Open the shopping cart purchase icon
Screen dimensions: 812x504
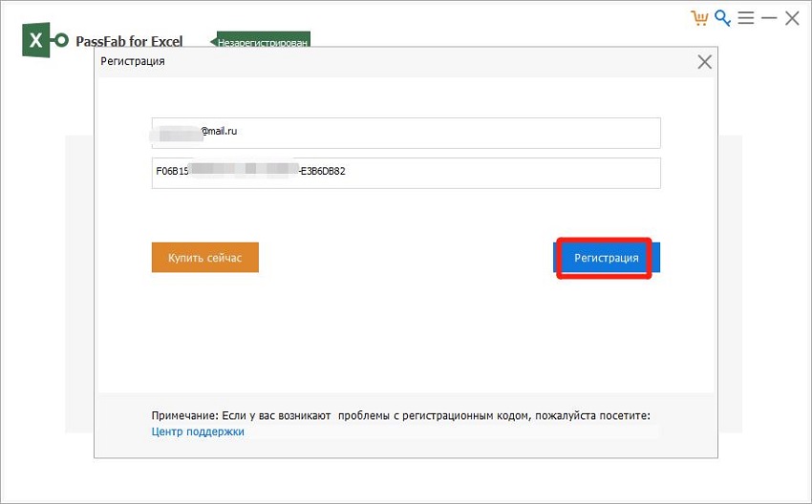699,18
